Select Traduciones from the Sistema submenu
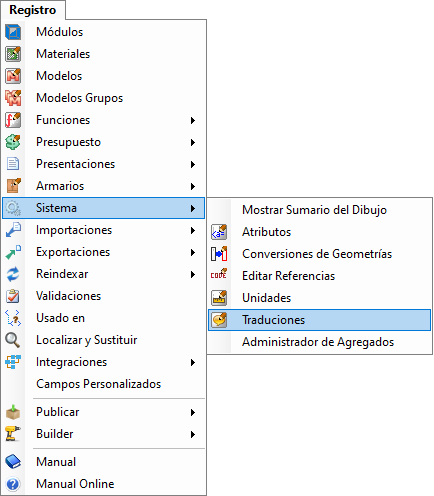 [319, 320]
